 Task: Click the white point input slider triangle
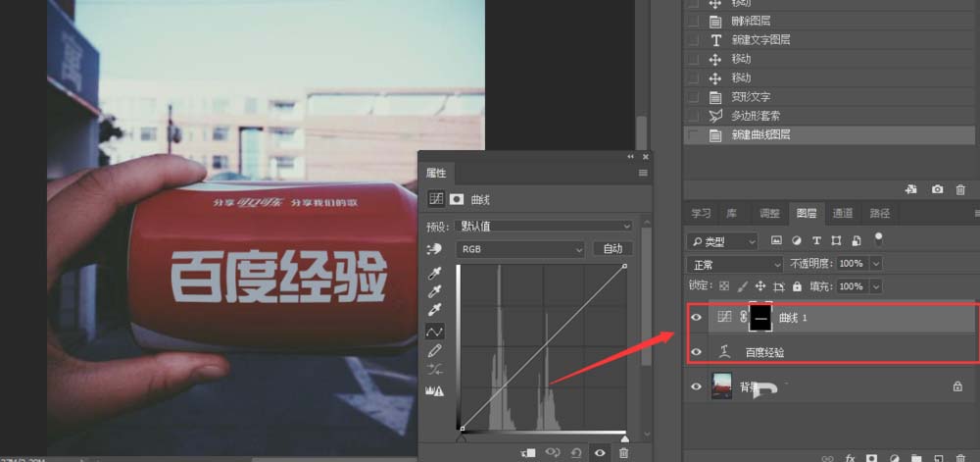[x=623, y=438]
